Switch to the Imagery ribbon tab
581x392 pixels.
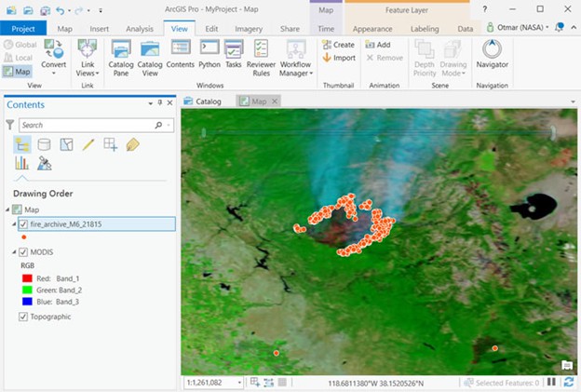point(249,29)
